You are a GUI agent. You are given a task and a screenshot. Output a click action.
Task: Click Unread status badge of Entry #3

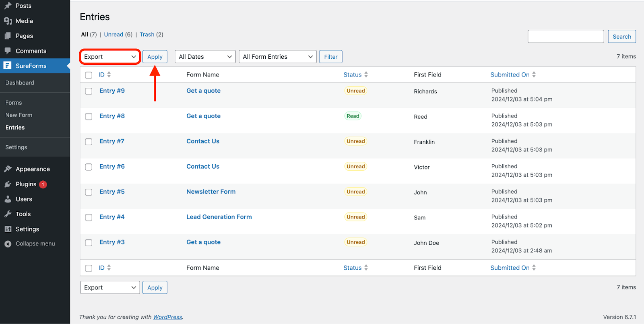[356, 242]
